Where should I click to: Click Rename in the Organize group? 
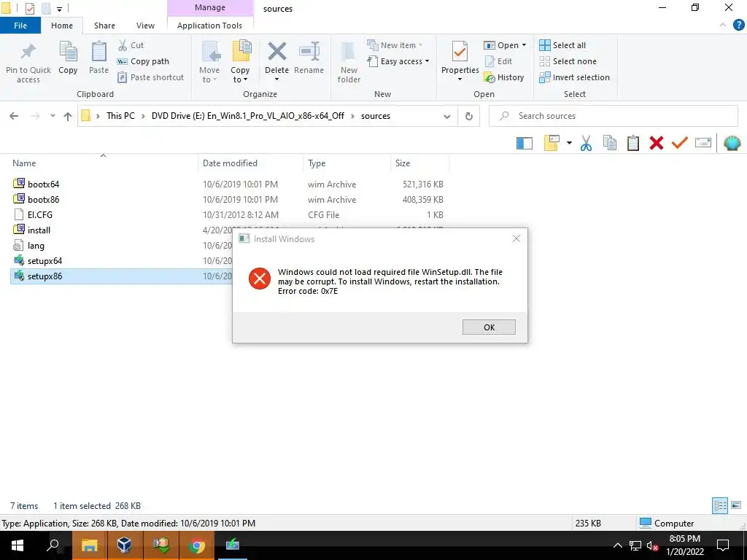coord(309,58)
